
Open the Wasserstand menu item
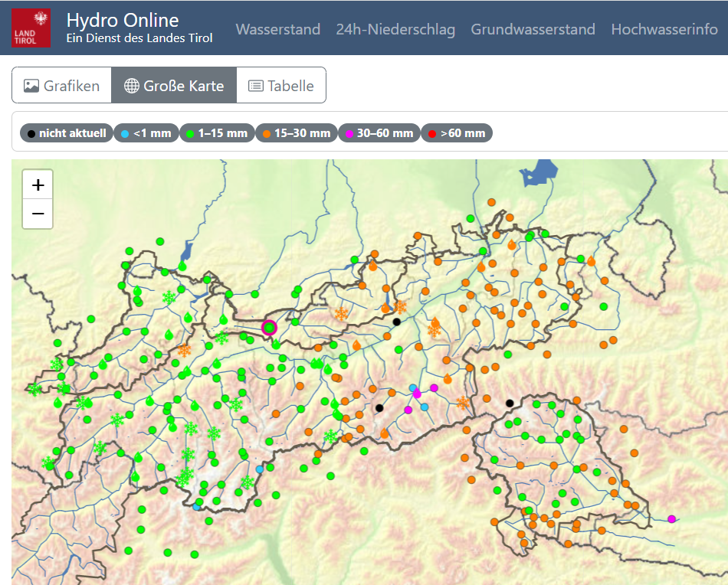coord(278,29)
